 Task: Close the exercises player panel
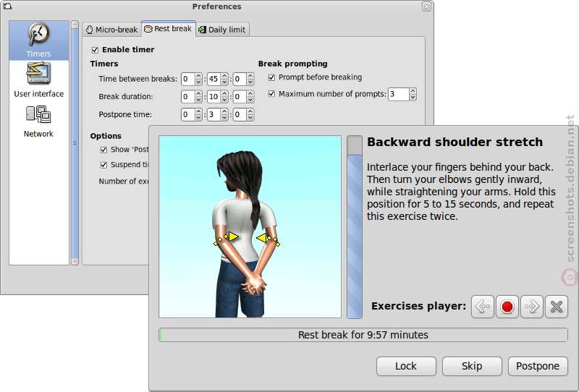tap(557, 307)
